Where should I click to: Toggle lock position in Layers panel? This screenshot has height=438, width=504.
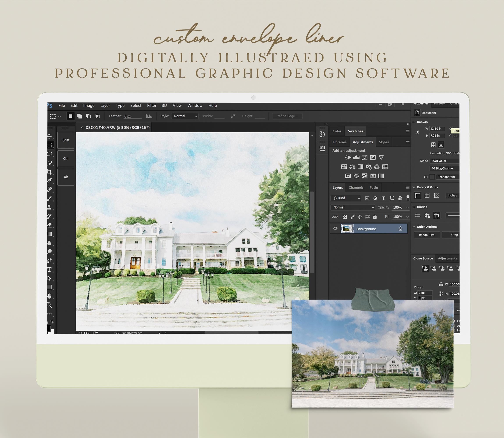[x=359, y=217]
